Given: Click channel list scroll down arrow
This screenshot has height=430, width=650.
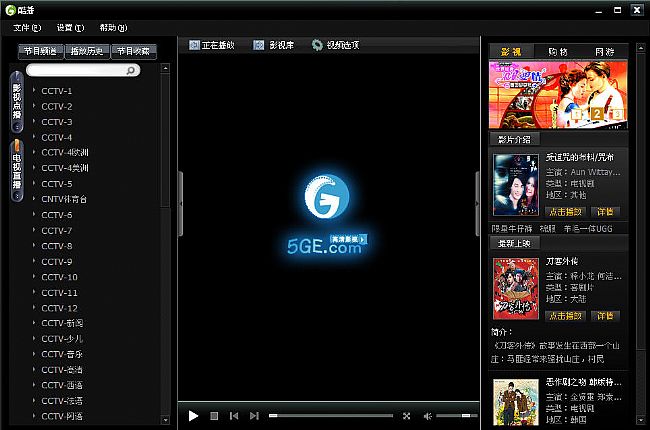Looking at the screenshot, I should (165, 420).
